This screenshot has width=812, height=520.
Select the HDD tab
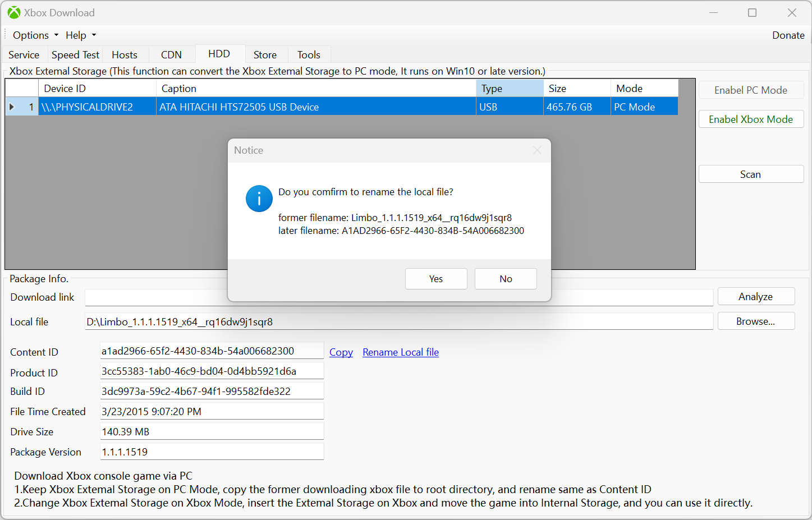219,54
